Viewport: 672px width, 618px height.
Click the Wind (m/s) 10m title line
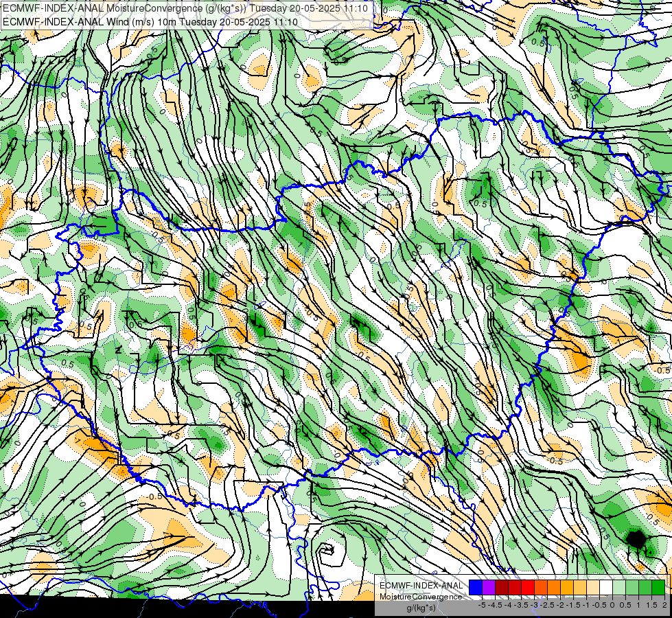coord(150,22)
